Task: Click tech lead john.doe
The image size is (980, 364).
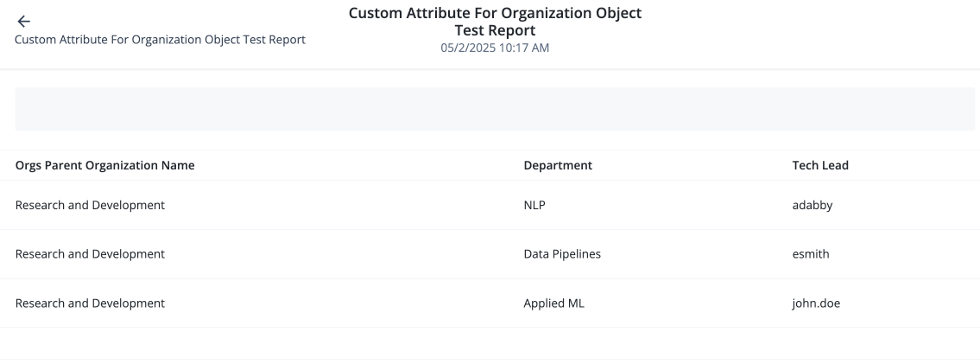Action: 816,303
